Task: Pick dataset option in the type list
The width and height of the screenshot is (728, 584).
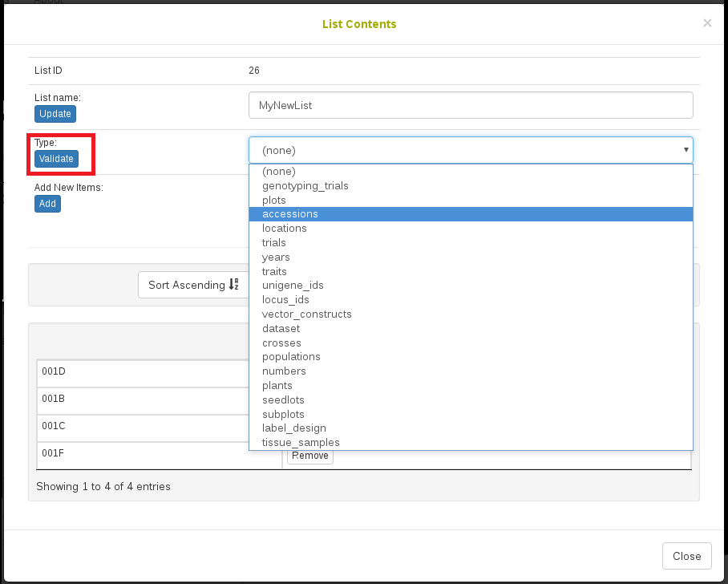Action: click(471, 328)
